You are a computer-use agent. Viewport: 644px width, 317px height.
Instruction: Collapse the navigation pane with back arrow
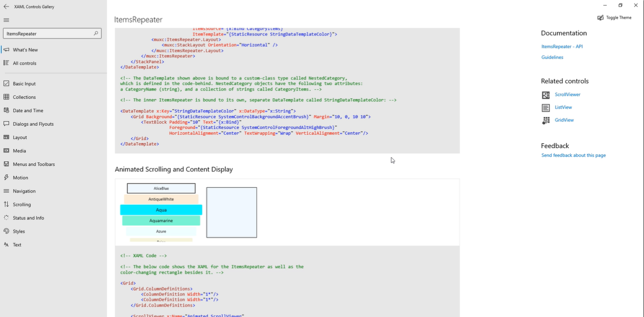(6, 6)
